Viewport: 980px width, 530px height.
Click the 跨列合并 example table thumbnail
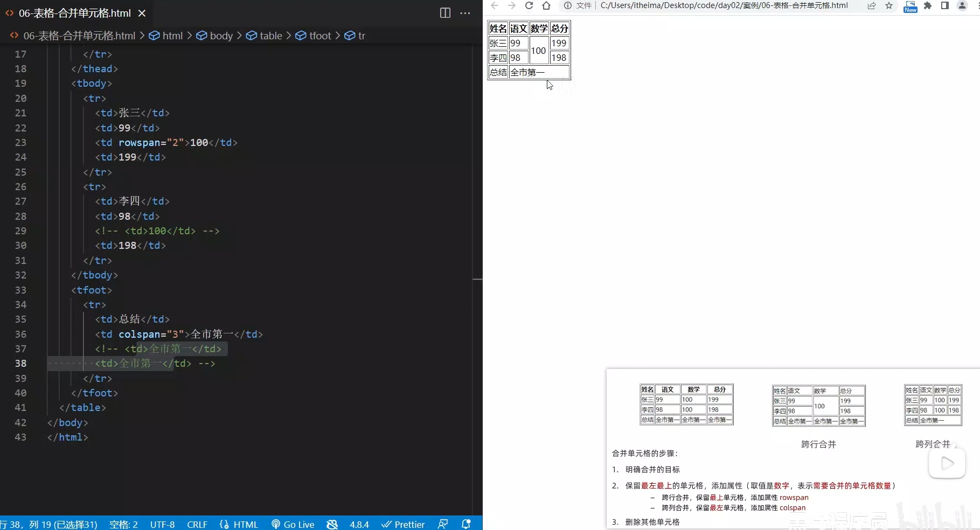coord(933,406)
